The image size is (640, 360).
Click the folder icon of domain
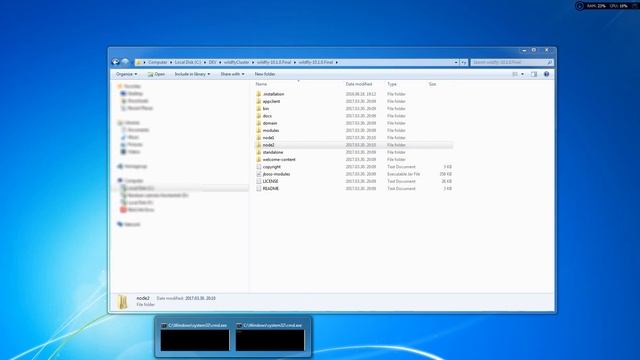coord(258,123)
